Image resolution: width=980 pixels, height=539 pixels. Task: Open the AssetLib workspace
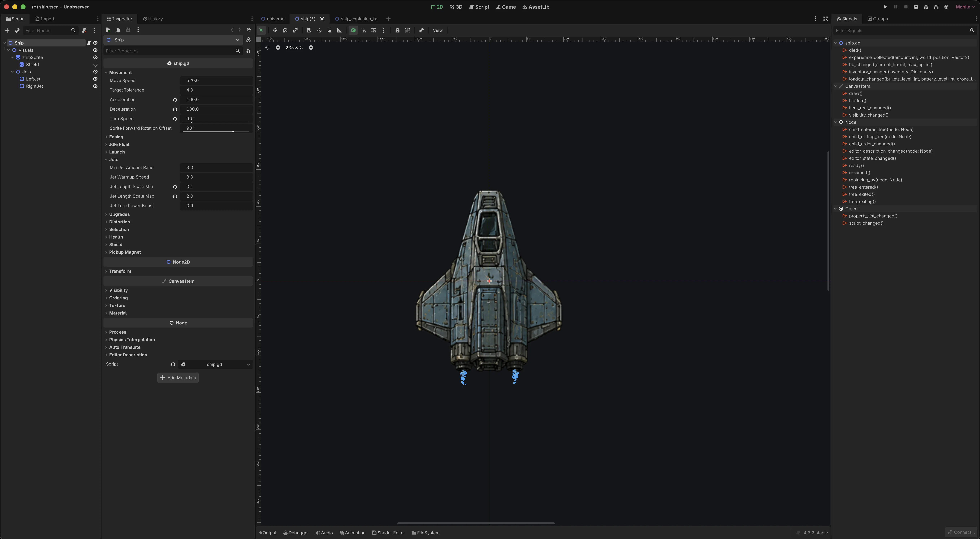(536, 7)
